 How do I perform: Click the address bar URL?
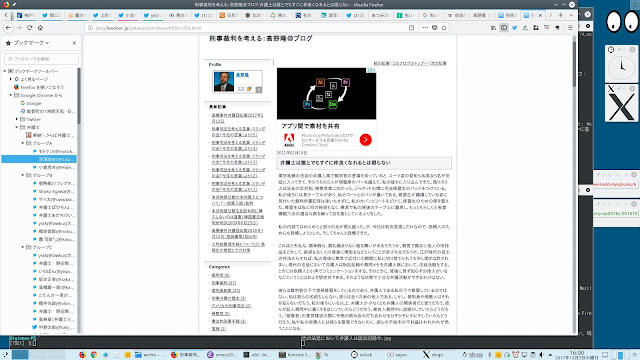[149, 28]
